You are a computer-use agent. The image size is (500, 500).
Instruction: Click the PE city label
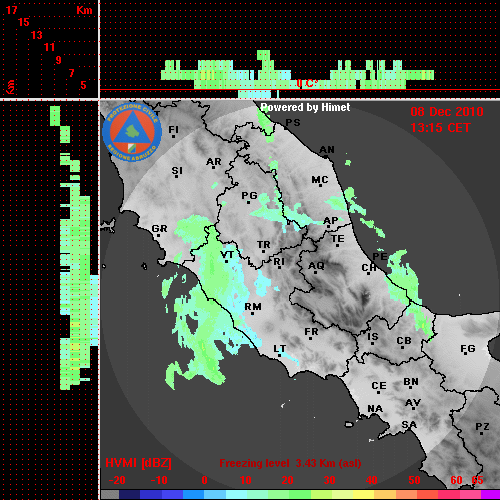pyautogui.click(x=380, y=256)
